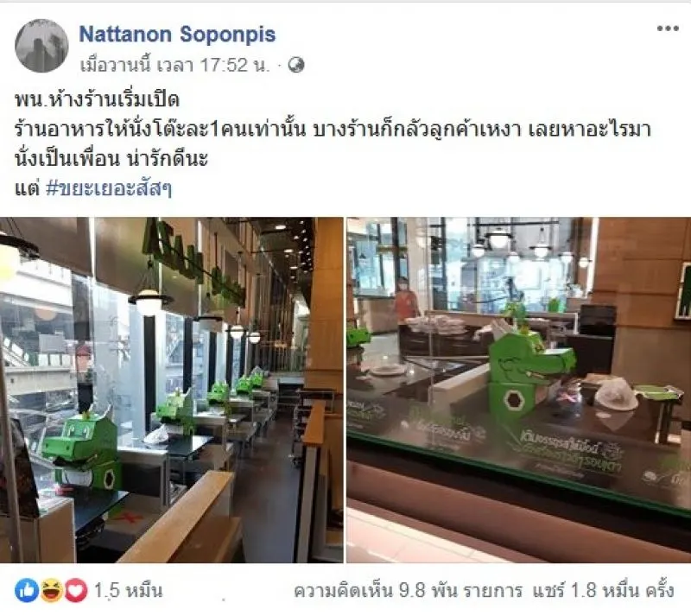The image size is (691, 616).
Task: Click the globe public privacy icon
Action: tap(296, 66)
